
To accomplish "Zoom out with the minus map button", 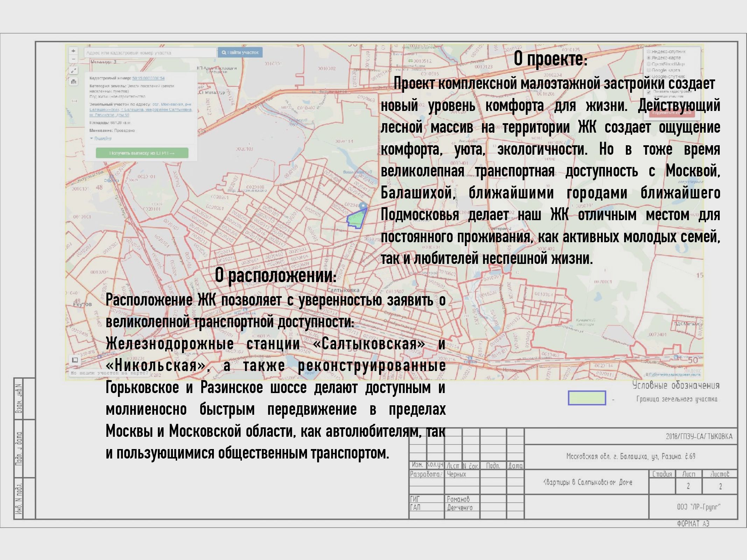I will pos(73,59).
